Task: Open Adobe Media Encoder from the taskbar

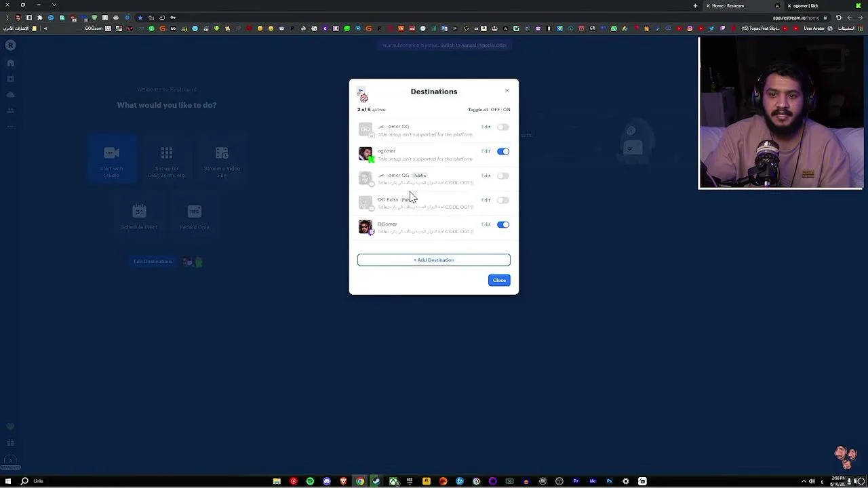Action: click(x=593, y=481)
